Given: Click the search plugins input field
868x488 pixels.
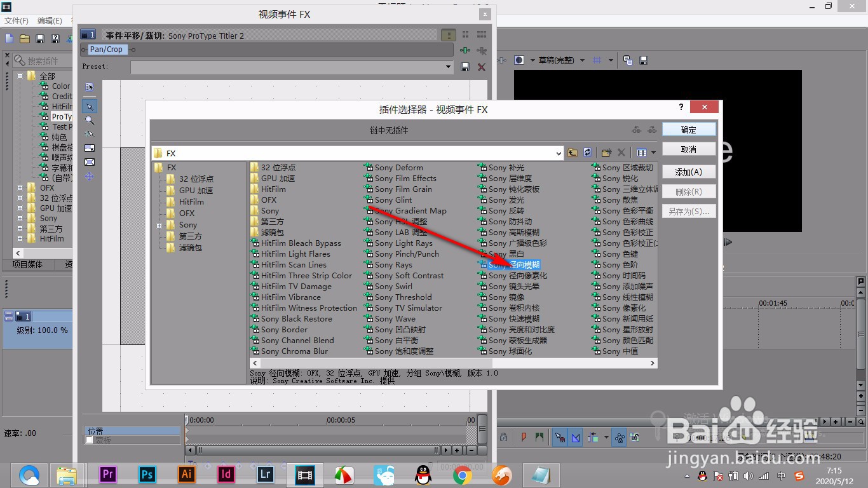Looking at the screenshot, I should [x=43, y=61].
